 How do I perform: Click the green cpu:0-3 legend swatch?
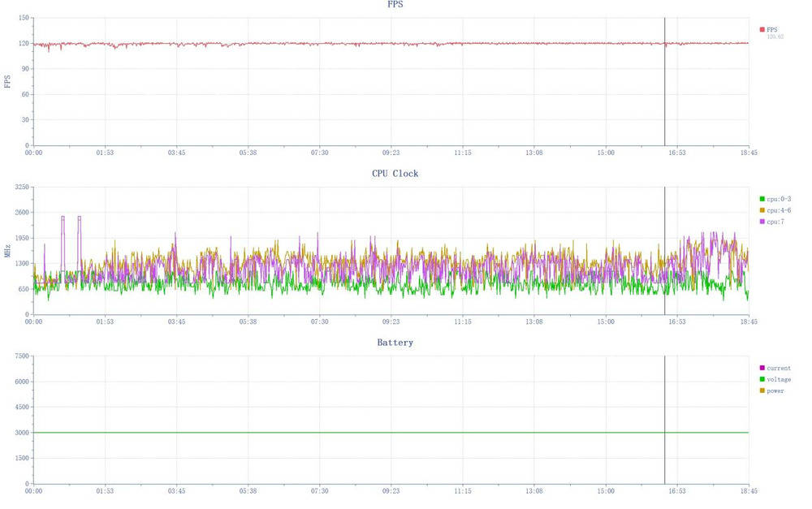pyautogui.click(x=762, y=199)
